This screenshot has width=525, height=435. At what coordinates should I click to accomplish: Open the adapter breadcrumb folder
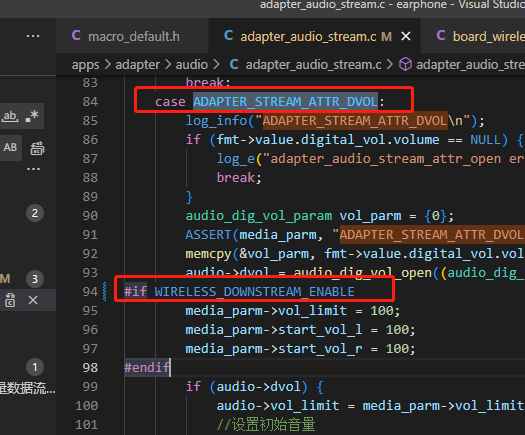click(137, 65)
